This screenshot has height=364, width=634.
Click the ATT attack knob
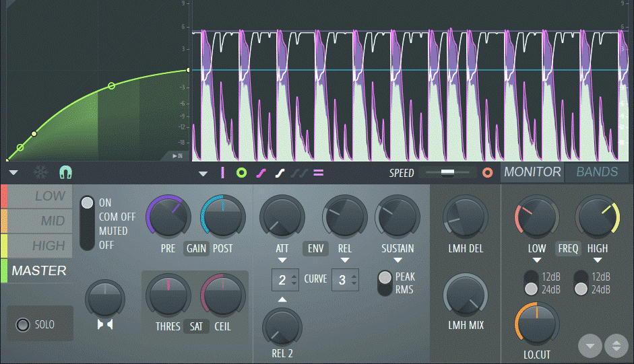[282, 217]
